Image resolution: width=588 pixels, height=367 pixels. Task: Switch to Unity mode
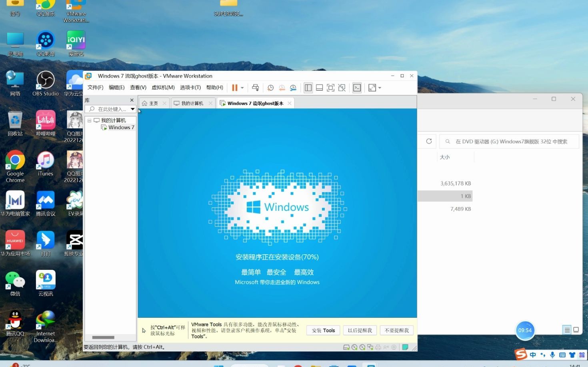(x=342, y=88)
